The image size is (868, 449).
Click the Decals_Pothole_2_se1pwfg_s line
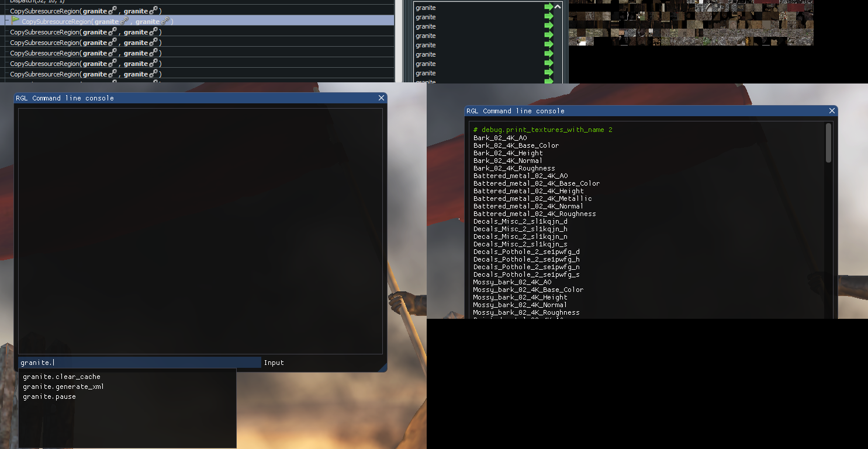point(527,274)
